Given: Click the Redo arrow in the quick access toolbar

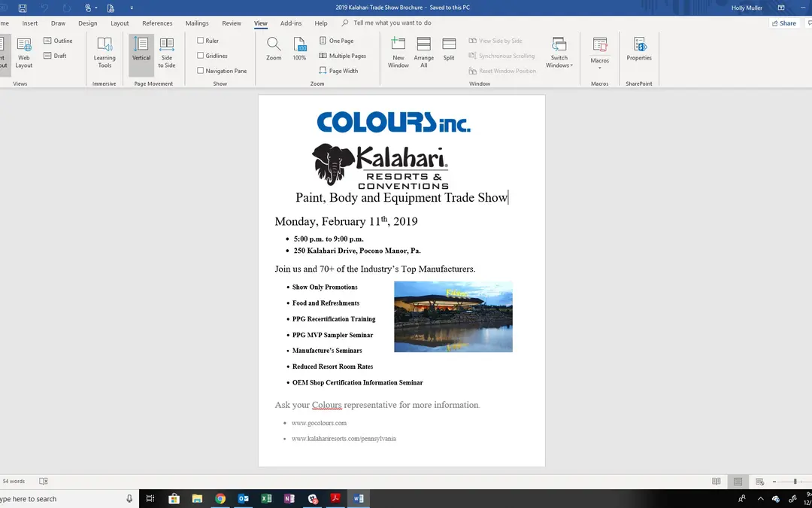Looking at the screenshot, I should pos(66,8).
